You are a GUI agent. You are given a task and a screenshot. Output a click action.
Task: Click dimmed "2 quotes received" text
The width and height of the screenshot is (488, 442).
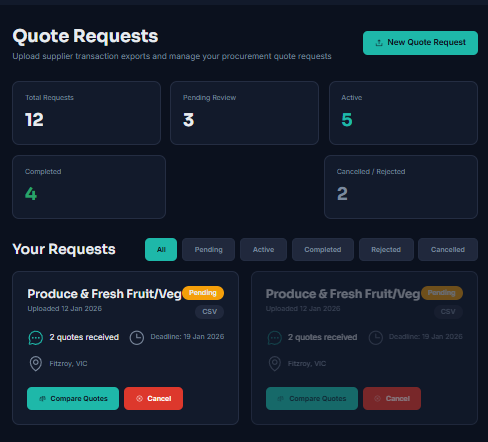[x=322, y=337]
